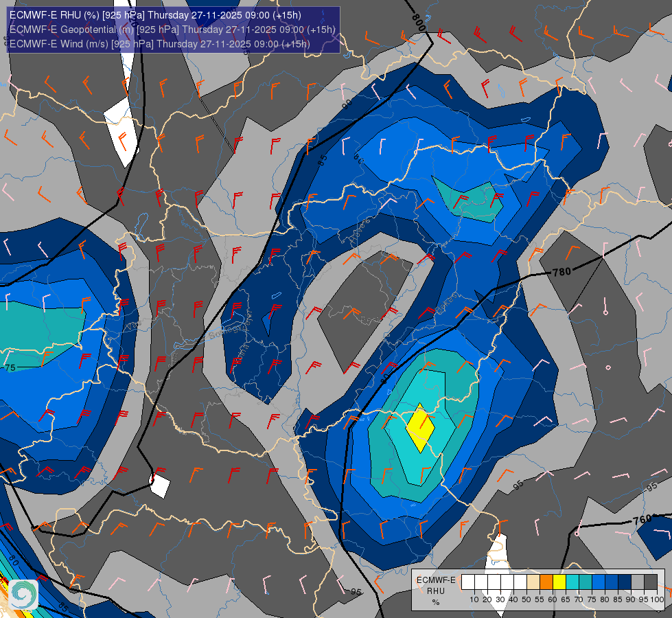
Task: Click the legend tick value 65
Action: [566, 599]
